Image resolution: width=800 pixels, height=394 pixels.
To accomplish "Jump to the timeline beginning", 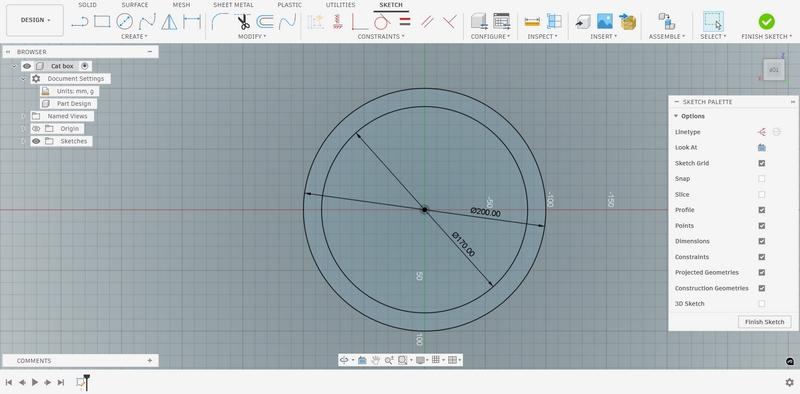I will coord(9,382).
